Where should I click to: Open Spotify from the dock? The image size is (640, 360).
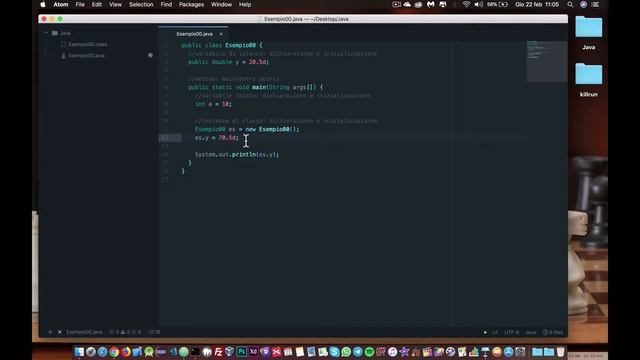369,351
